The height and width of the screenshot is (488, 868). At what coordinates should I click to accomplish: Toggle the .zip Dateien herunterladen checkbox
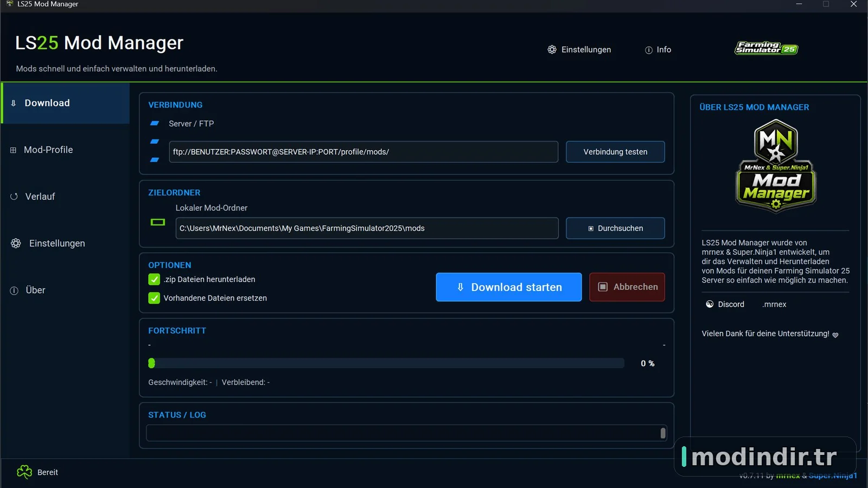click(154, 279)
